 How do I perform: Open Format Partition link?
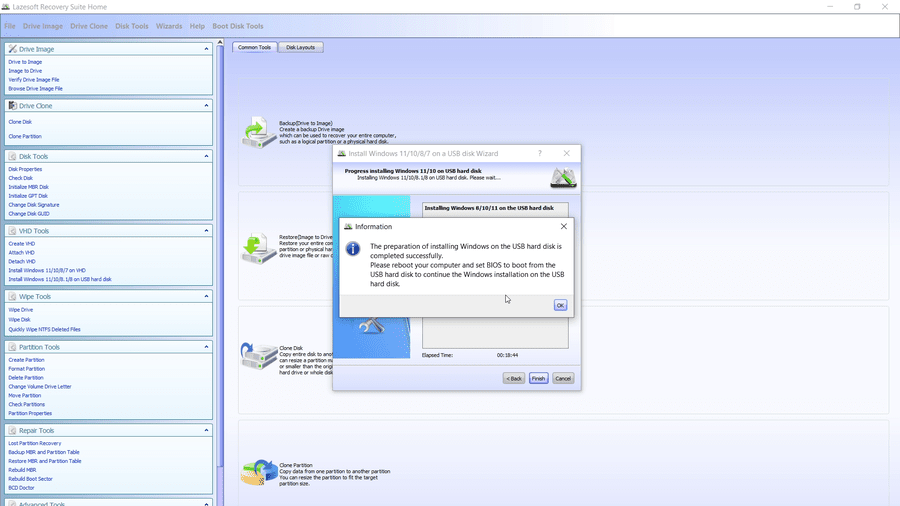pyautogui.click(x=26, y=369)
